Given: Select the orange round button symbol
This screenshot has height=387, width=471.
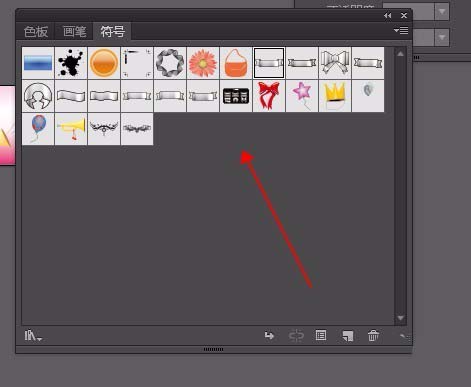Looking at the screenshot, I should tap(104, 63).
